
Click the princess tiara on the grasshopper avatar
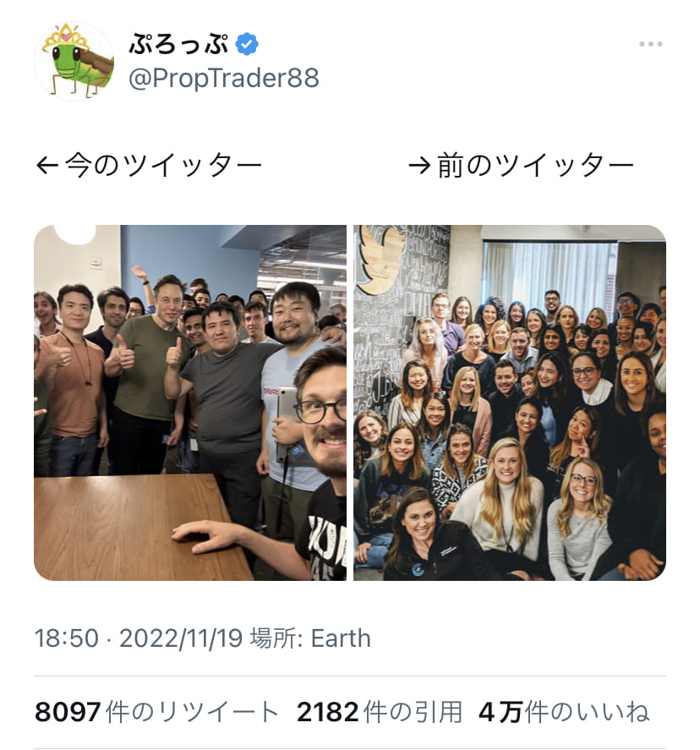coord(65,37)
